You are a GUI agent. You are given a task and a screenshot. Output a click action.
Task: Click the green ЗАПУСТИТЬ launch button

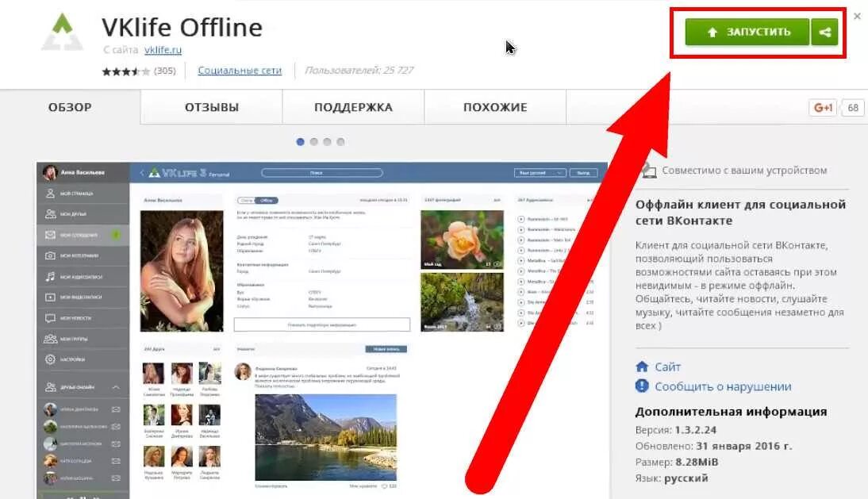tap(747, 32)
